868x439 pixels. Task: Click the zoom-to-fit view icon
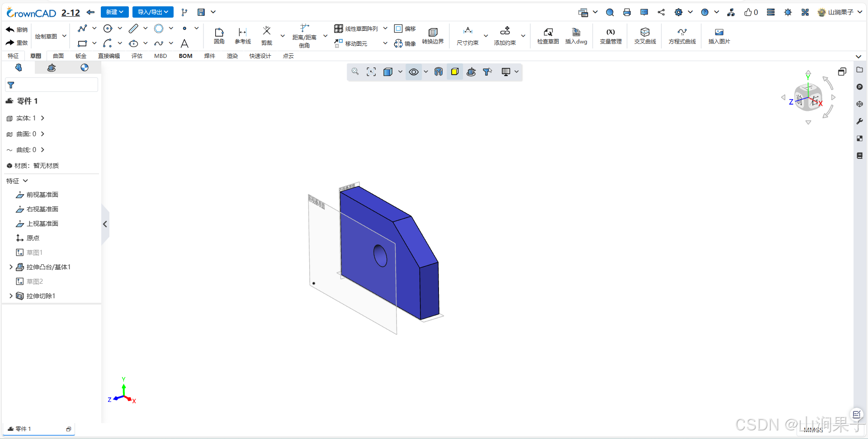[371, 72]
